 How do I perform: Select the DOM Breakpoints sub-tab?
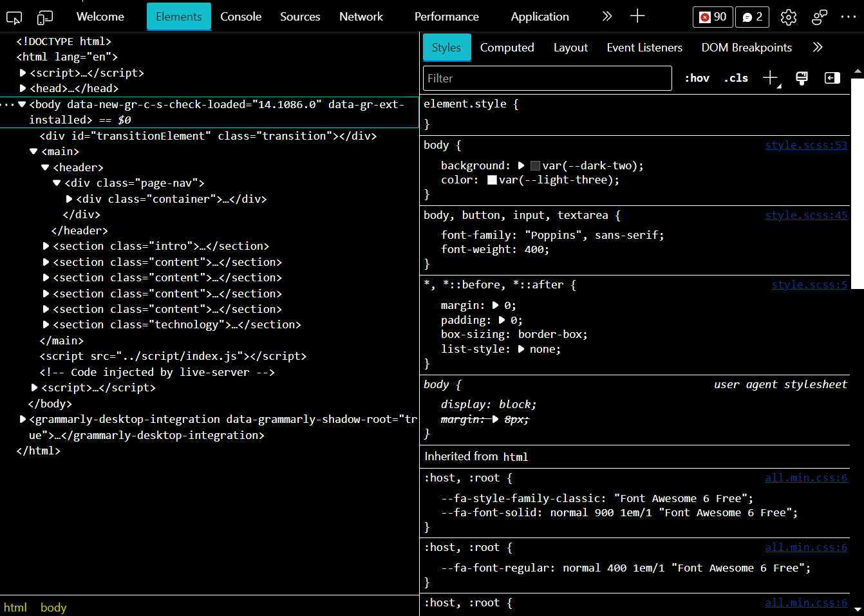coord(747,48)
